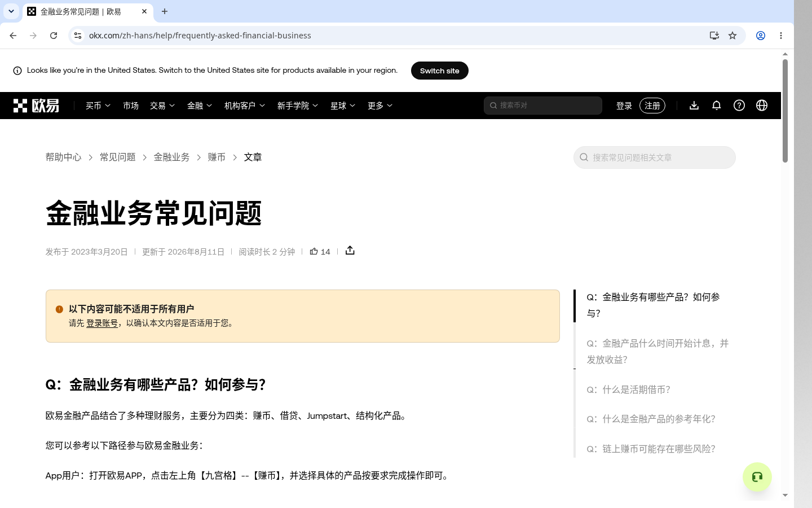Open the 市场 nav item

pyautogui.click(x=131, y=106)
